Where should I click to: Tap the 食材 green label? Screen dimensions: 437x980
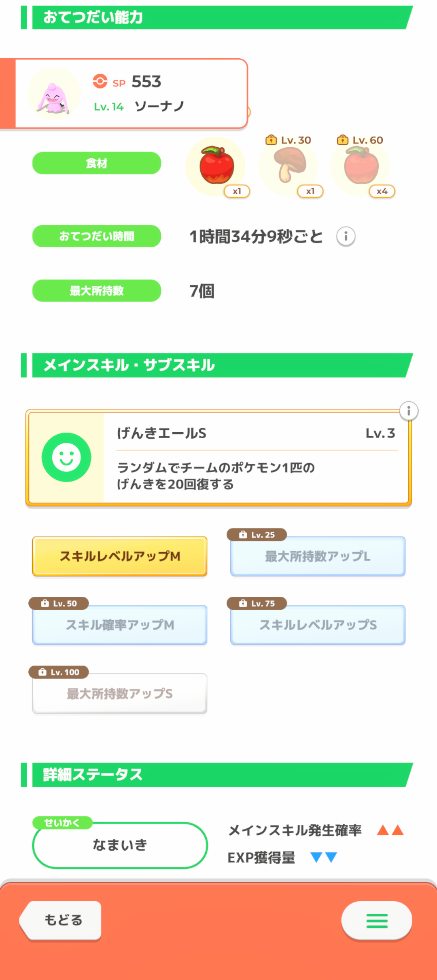(x=97, y=163)
